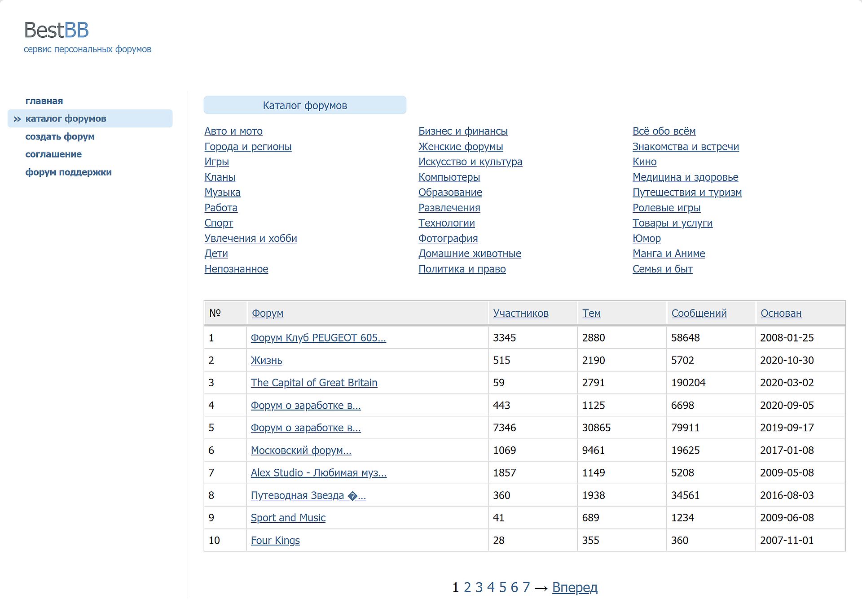862x616 pixels.
Task: Open Всё обо всём category
Action: 664,131
